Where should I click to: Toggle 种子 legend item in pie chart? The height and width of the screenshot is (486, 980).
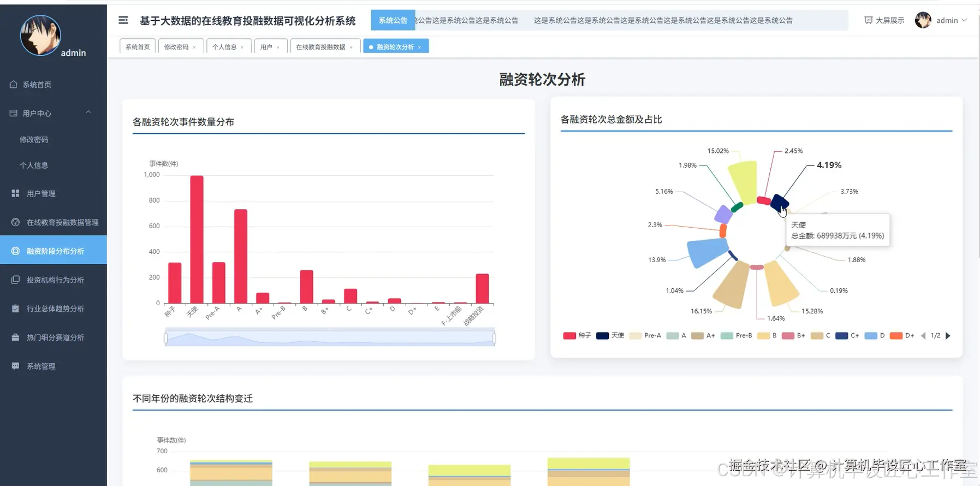(577, 335)
